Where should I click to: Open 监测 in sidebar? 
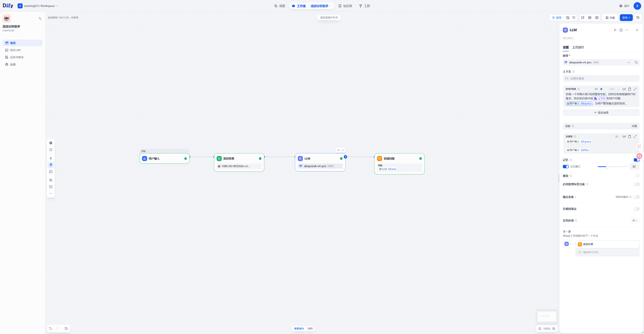click(x=22, y=64)
